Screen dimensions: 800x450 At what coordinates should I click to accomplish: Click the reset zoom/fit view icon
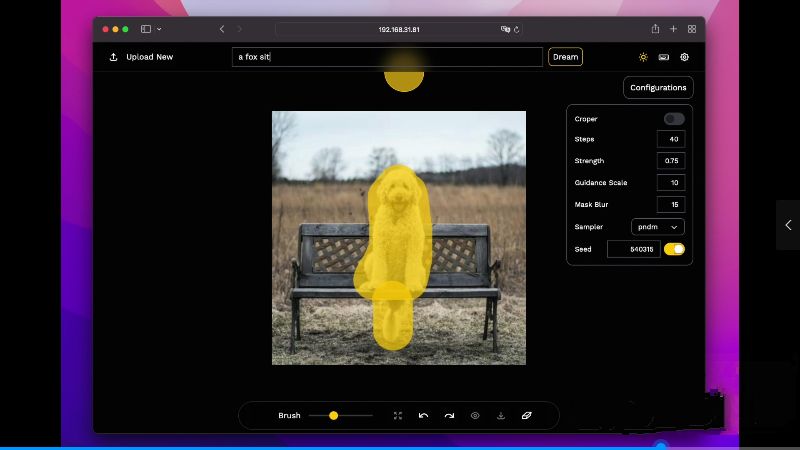coord(398,415)
